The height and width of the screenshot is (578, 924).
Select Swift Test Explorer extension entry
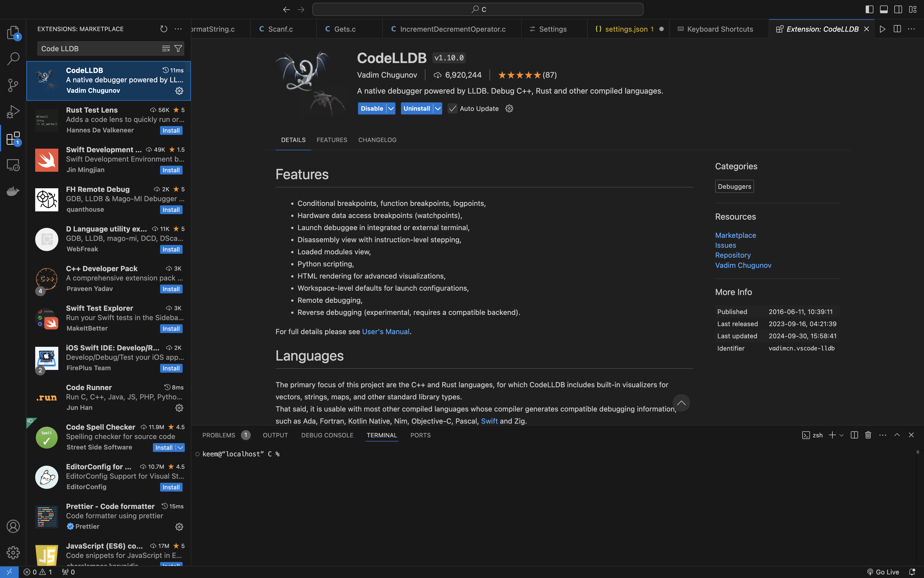(x=109, y=318)
